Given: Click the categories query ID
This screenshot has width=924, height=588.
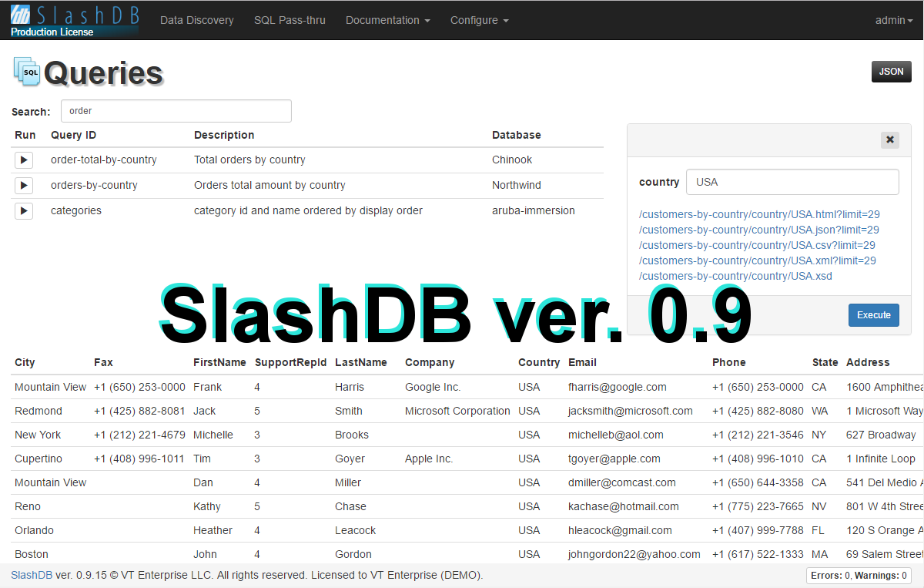Looking at the screenshot, I should click(76, 211).
